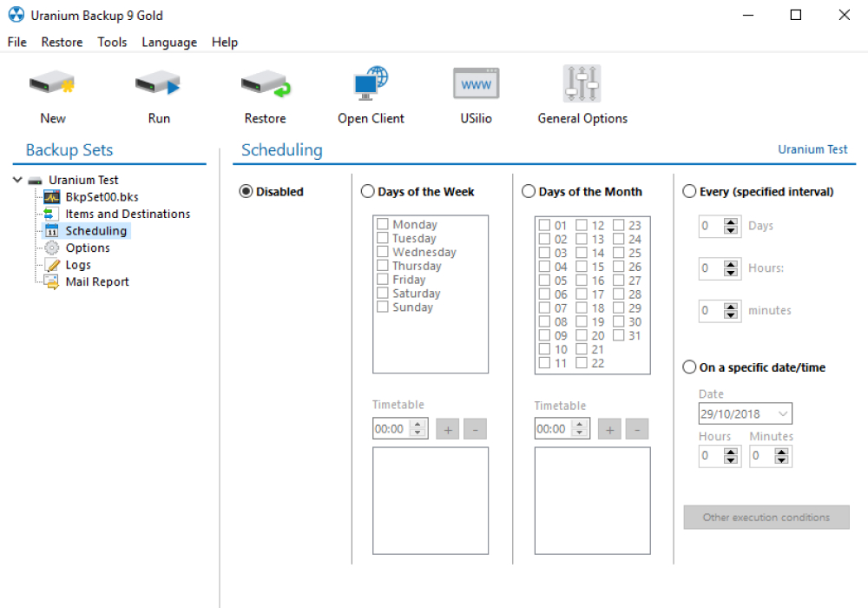This screenshot has width=868, height=608.
Task: Enable the On a specific date/time option
Action: (x=689, y=367)
